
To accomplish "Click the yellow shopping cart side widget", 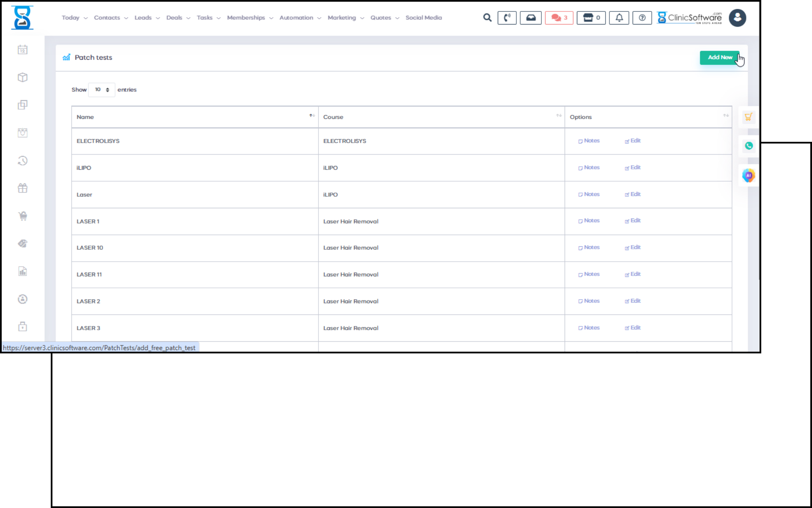I will click(x=748, y=117).
